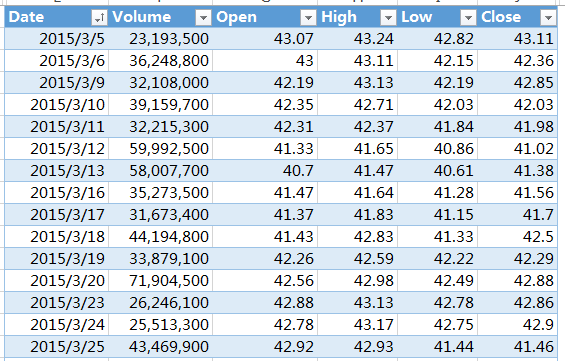Open the High column filter dropdown
The width and height of the screenshot is (565, 361).
(388, 18)
